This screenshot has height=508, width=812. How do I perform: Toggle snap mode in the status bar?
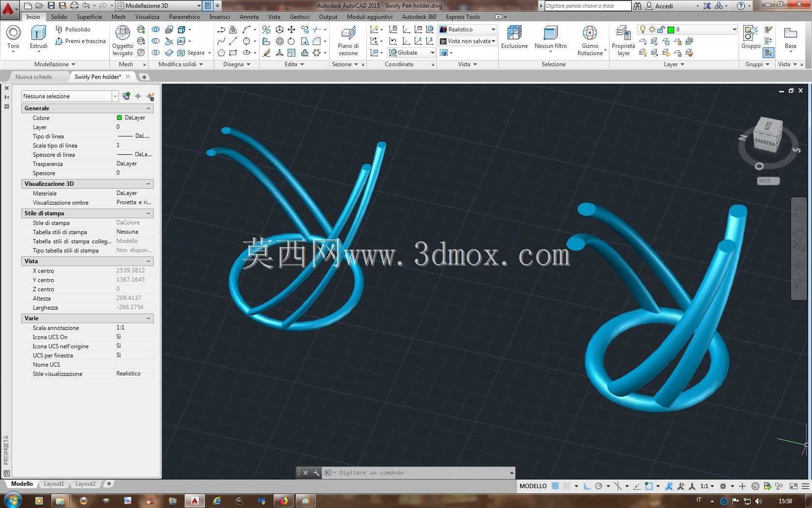pos(566,486)
